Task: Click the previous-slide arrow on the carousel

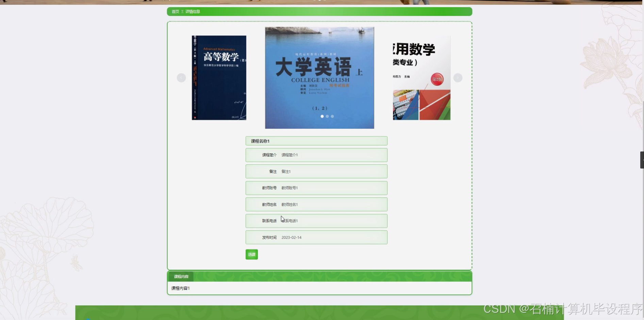Action: 181,77
